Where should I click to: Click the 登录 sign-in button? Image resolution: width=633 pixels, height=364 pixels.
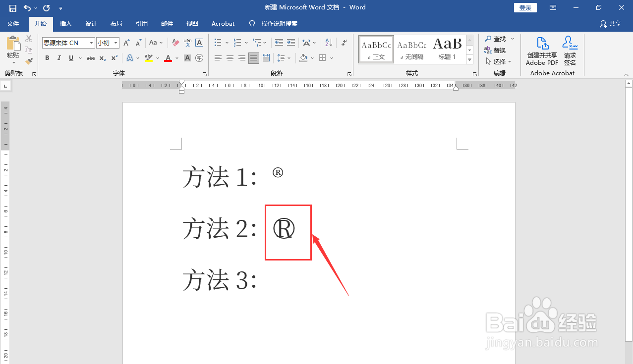click(x=525, y=7)
